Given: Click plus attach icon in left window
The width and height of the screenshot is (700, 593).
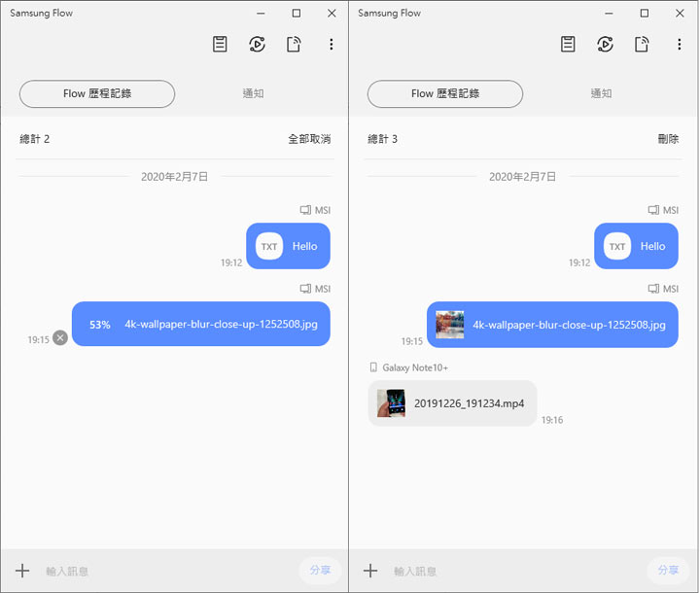Looking at the screenshot, I should tap(22, 571).
